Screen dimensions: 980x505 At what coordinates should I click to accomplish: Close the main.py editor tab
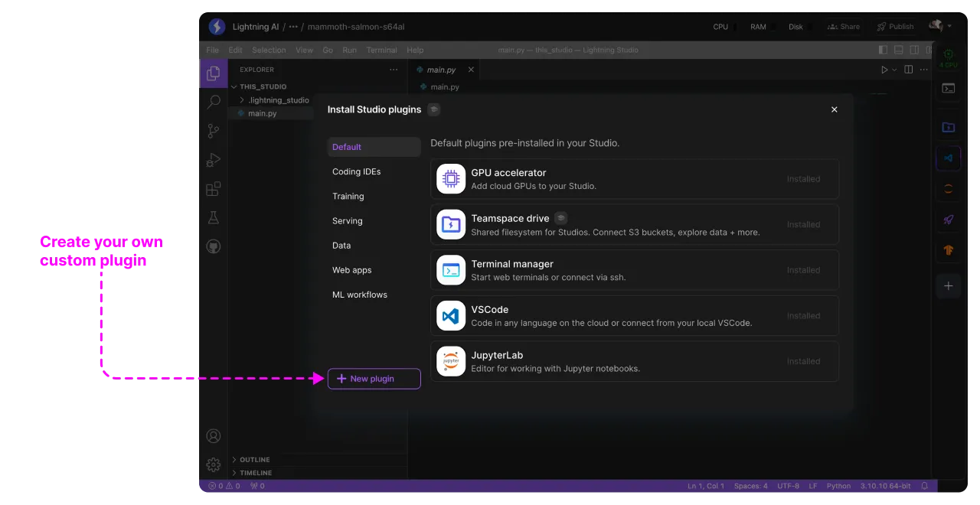471,70
